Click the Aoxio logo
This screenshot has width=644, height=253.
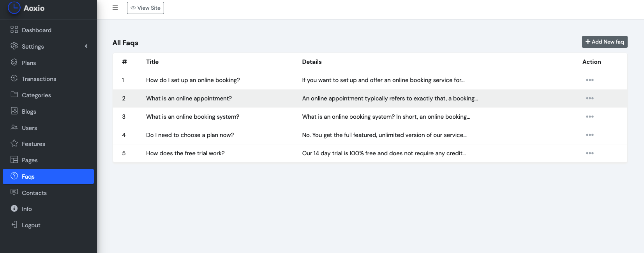[x=26, y=8]
